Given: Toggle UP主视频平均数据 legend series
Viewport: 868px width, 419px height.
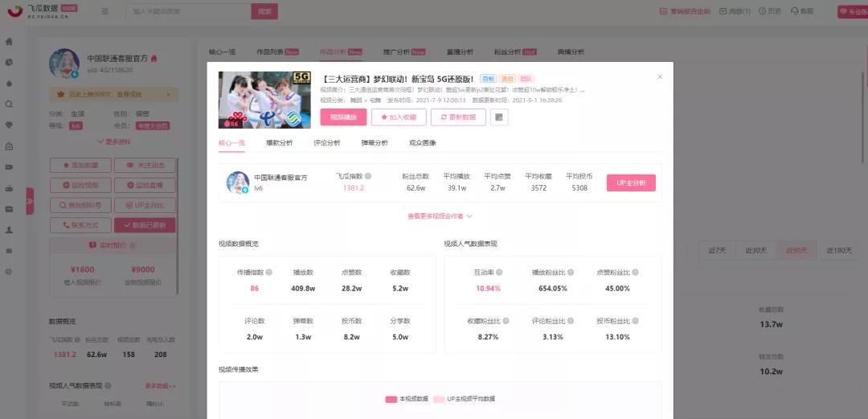Looking at the screenshot, I should 465,399.
